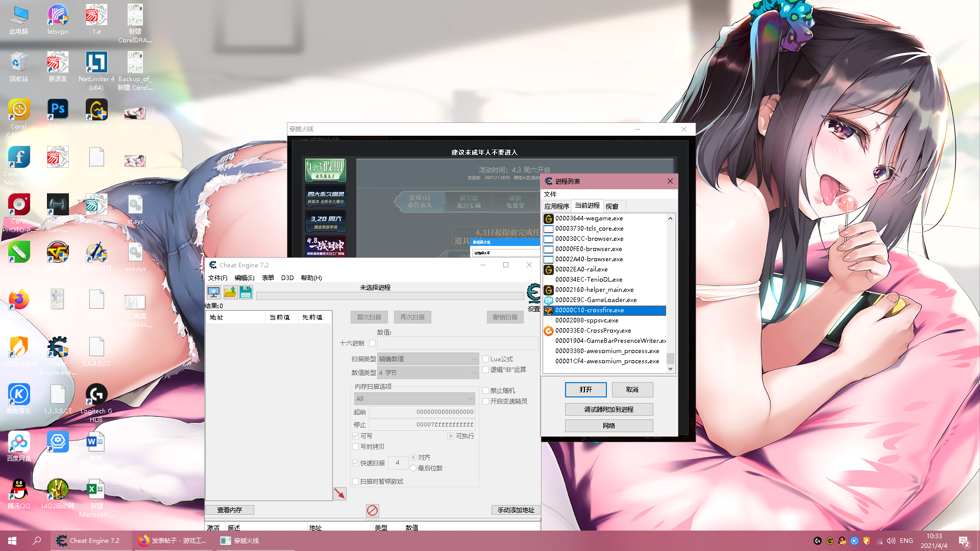The width and height of the screenshot is (980, 551).
Task: Toggle the 快速扫描 checkbox
Action: click(355, 463)
